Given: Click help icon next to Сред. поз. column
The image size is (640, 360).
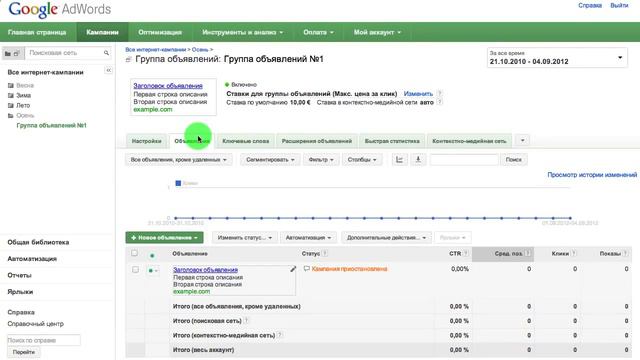Looking at the screenshot, I should (528, 253).
